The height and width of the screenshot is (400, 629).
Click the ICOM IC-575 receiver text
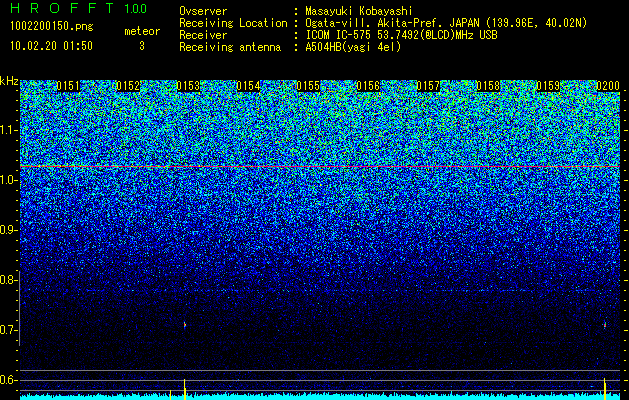(x=401, y=35)
